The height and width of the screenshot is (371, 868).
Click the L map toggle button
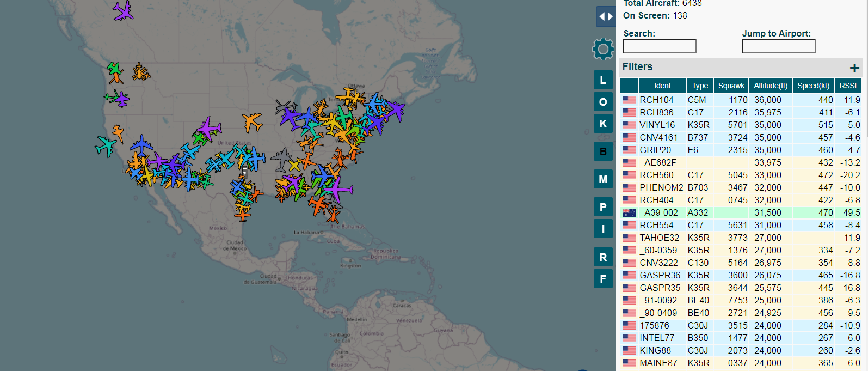(603, 80)
